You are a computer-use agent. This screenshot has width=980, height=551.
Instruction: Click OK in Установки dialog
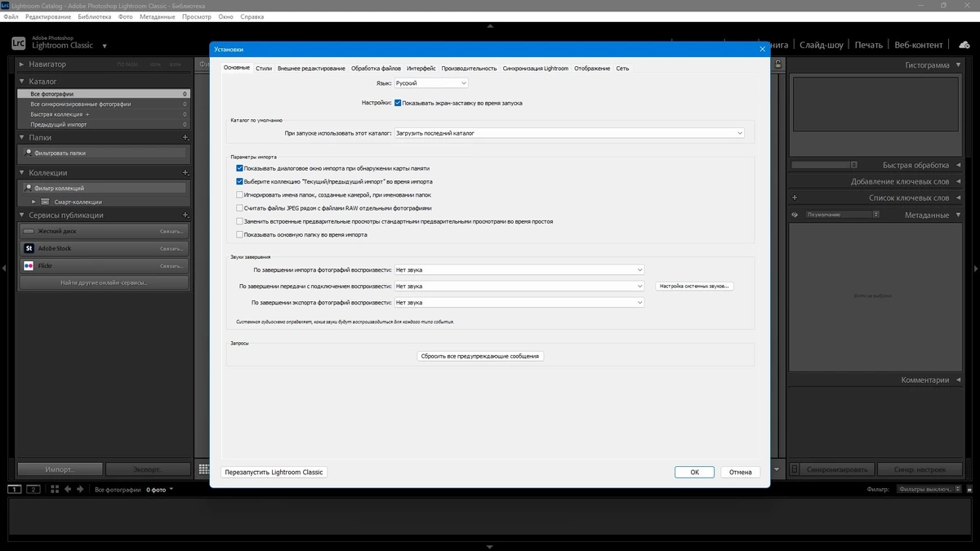click(694, 472)
